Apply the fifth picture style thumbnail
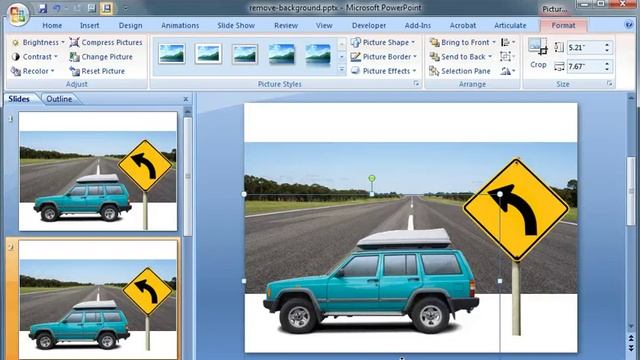Viewport: 640px width, 360px height. point(318,54)
